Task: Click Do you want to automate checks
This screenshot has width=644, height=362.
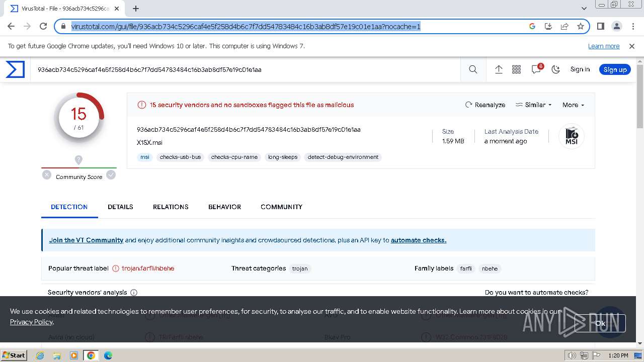Action: tap(536, 292)
